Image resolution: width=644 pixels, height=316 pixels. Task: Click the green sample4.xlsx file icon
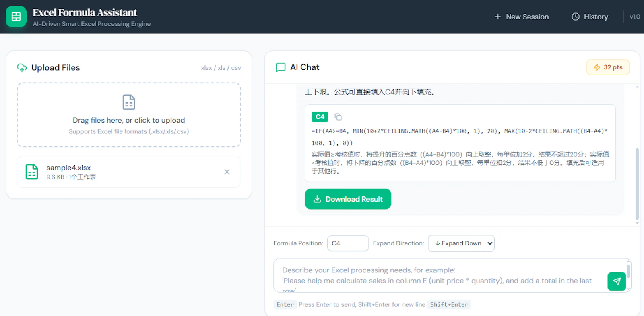32,172
